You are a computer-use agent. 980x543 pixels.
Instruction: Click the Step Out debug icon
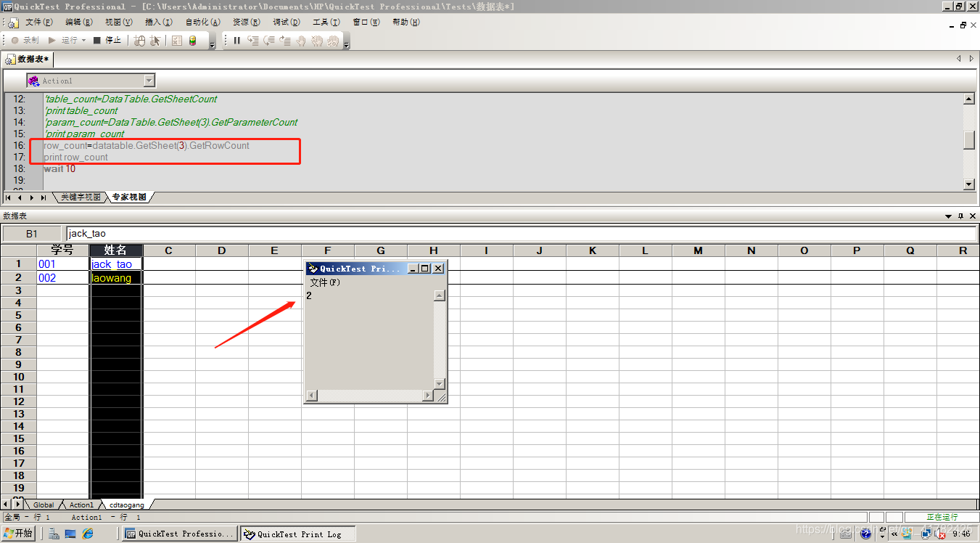[x=284, y=41]
